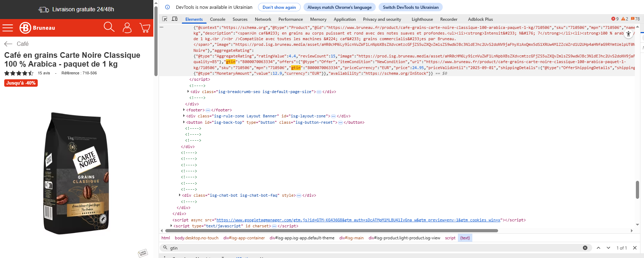Expand the footer element node
This screenshot has width=644, height=258.
[184, 110]
